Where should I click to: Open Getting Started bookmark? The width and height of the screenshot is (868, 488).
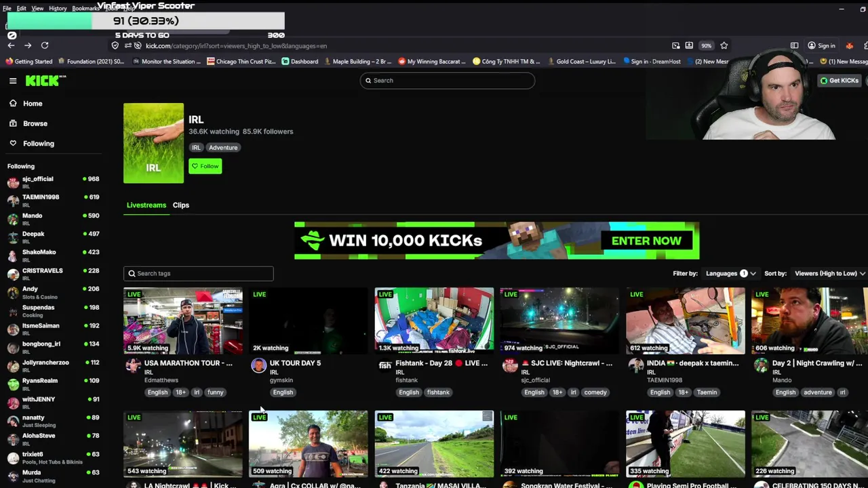(28, 62)
